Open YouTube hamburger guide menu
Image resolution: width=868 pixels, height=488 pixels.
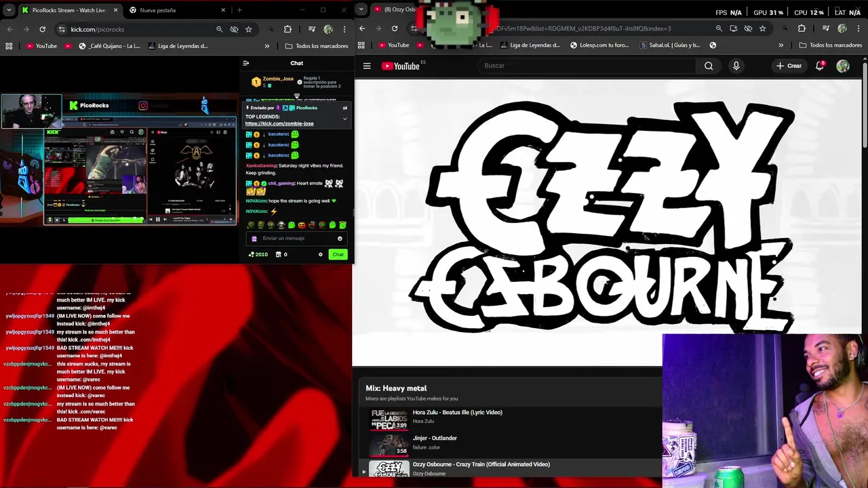point(367,66)
